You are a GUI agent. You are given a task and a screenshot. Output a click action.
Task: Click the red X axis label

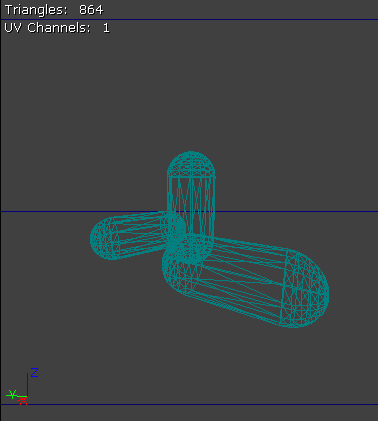tap(23, 401)
